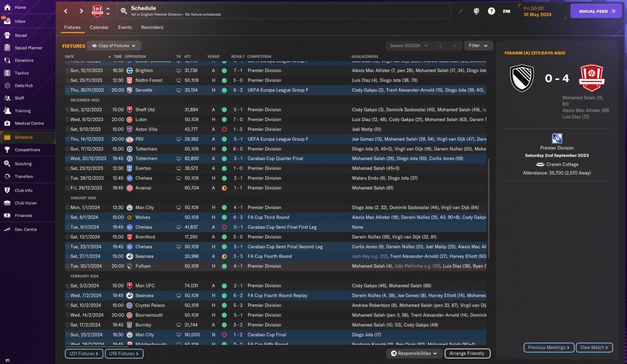627x364 pixels.
Task: Open the Finances sidebar icon
Action: (7, 216)
